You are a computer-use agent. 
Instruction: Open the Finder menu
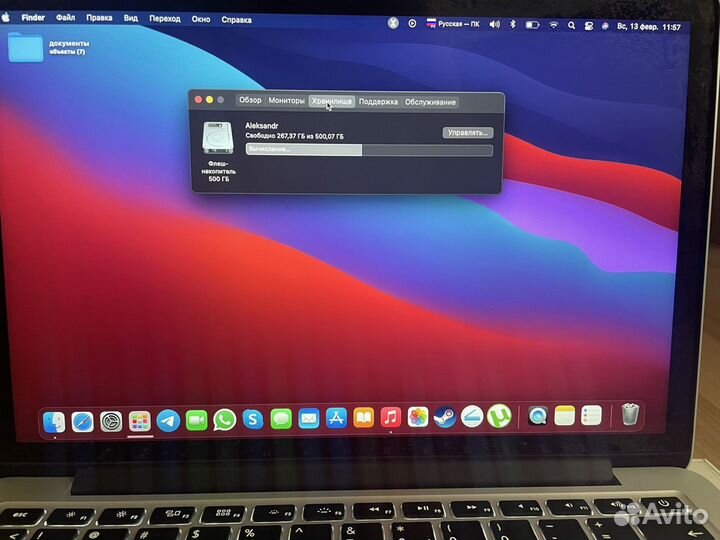tap(33, 18)
